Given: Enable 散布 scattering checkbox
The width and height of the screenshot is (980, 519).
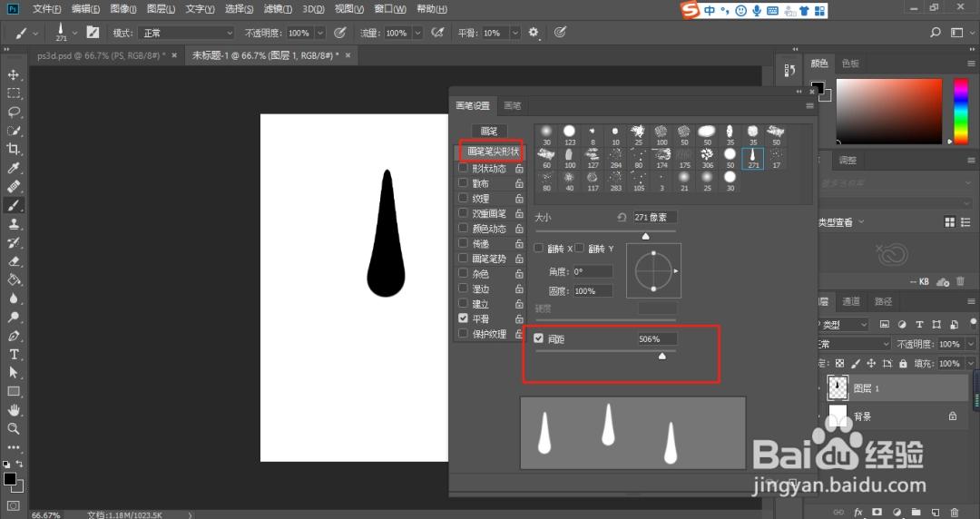Looking at the screenshot, I should coord(463,183).
